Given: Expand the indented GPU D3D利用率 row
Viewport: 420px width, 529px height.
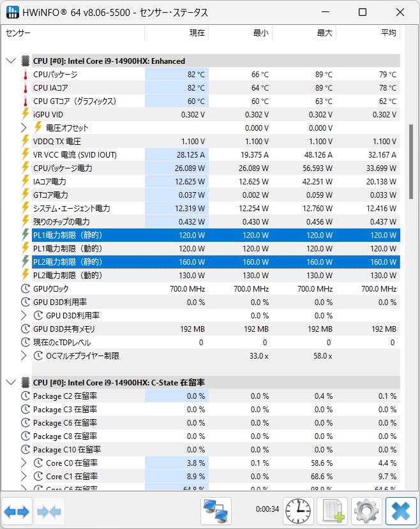Looking at the screenshot, I should pos(23,315).
